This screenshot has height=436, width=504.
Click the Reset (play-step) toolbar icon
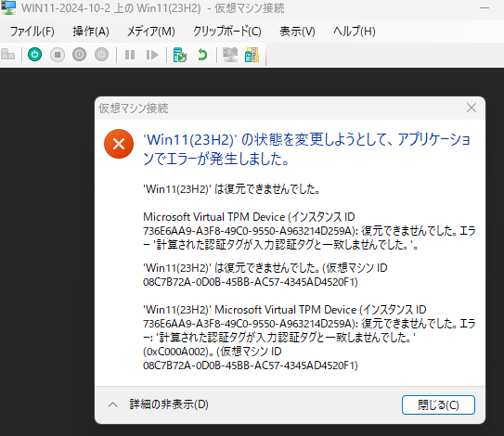[x=152, y=55]
